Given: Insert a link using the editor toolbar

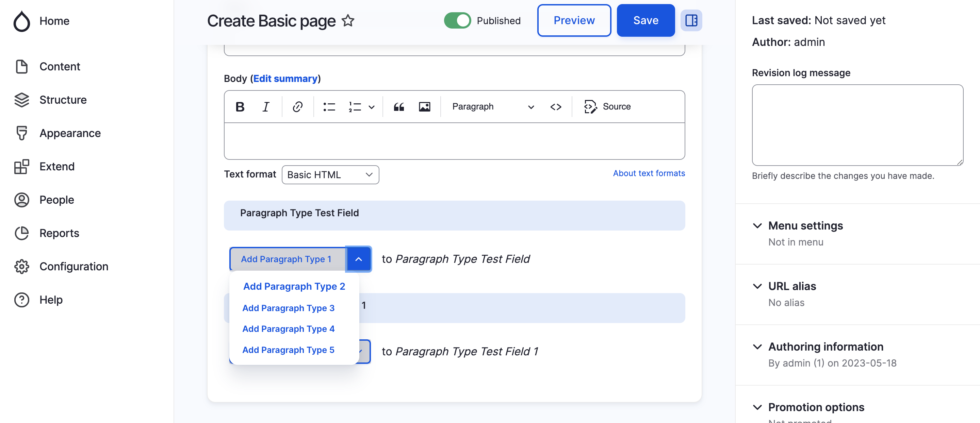Looking at the screenshot, I should point(297,106).
